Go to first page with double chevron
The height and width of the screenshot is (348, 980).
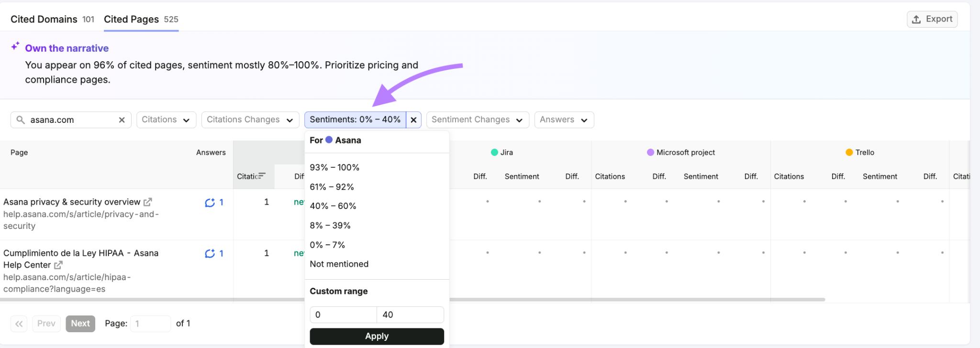(x=19, y=324)
